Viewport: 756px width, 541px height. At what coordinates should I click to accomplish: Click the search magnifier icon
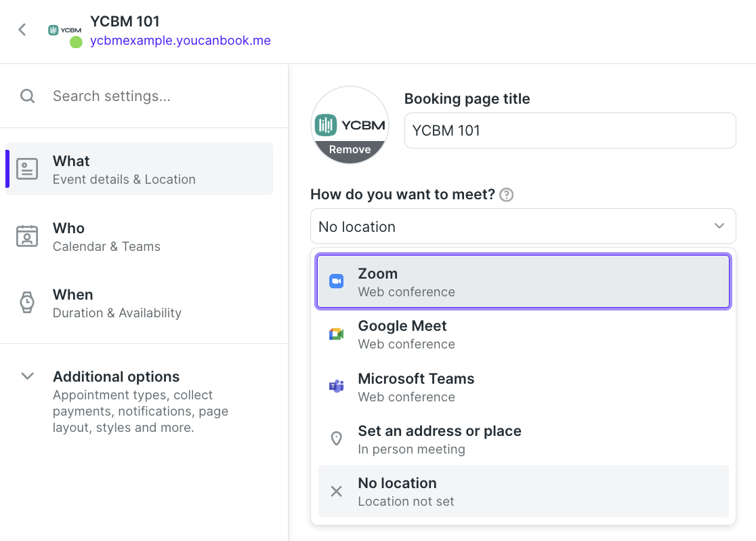coord(28,96)
